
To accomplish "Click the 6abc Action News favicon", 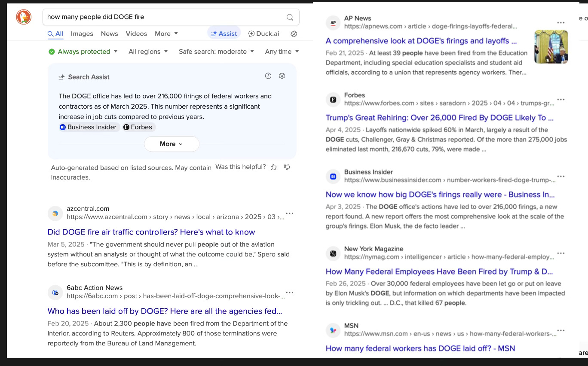I will point(55,292).
